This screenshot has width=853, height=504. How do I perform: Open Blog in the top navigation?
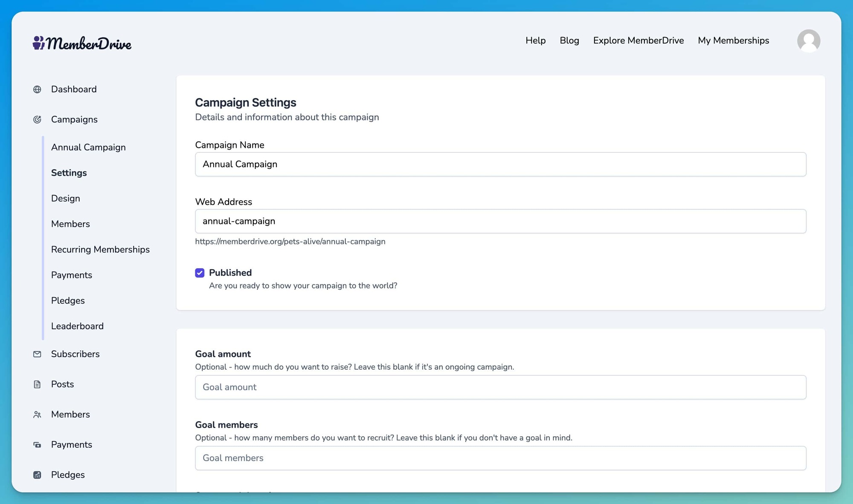(x=569, y=41)
